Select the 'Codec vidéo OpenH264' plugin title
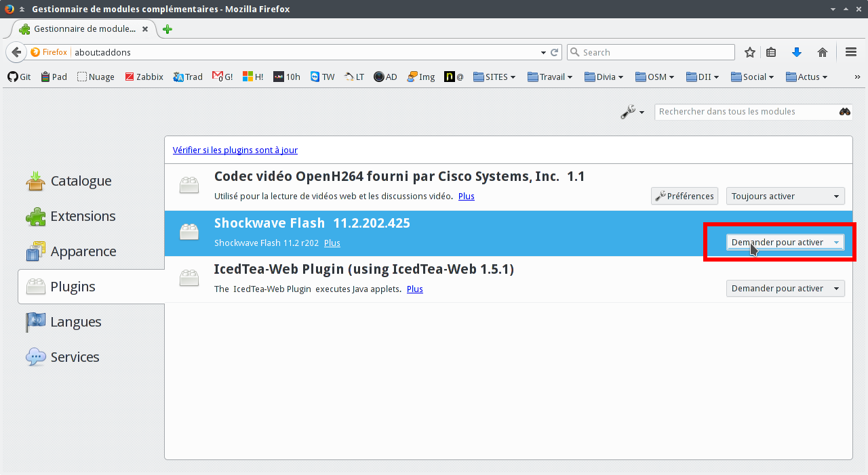868x475 pixels. click(399, 176)
